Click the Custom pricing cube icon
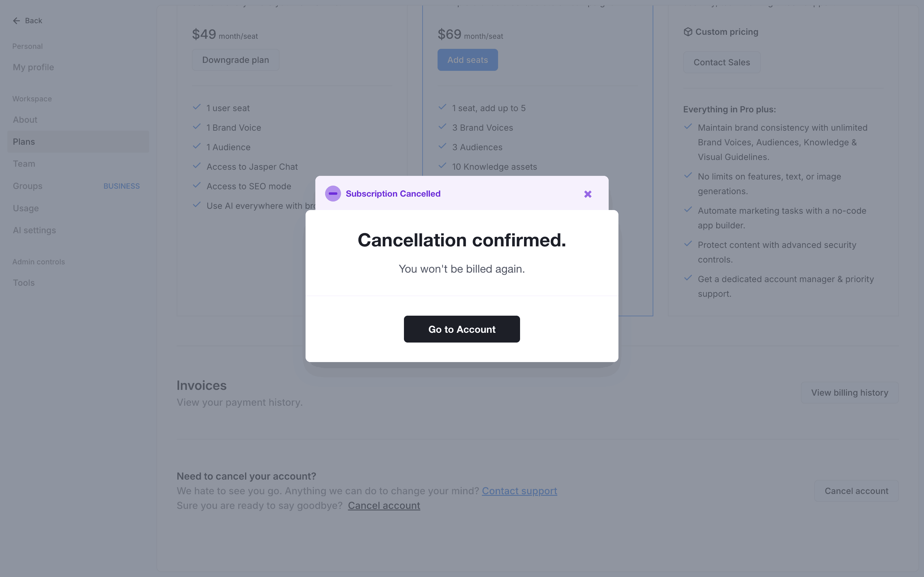The width and height of the screenshot is (924, 577). (688, 32)
